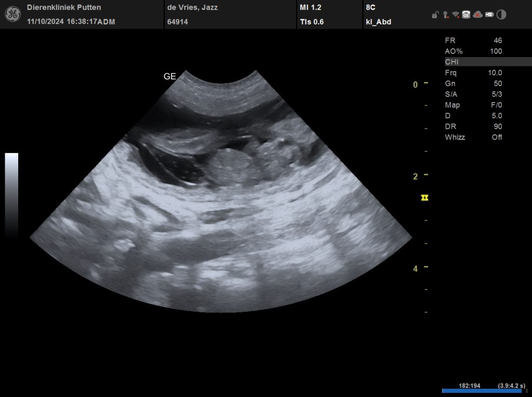Click the blue cine progress bar
The height and width of the screenshot is (397, 532).
[482, 391]
